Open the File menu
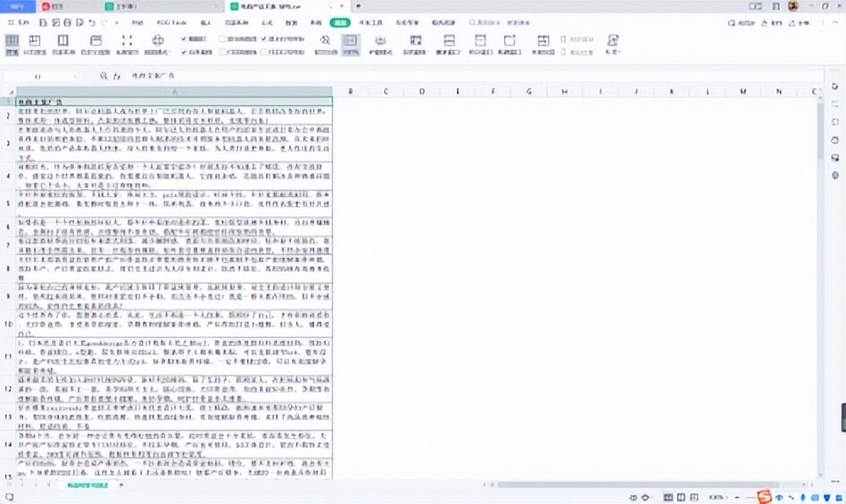 point(19,23)
